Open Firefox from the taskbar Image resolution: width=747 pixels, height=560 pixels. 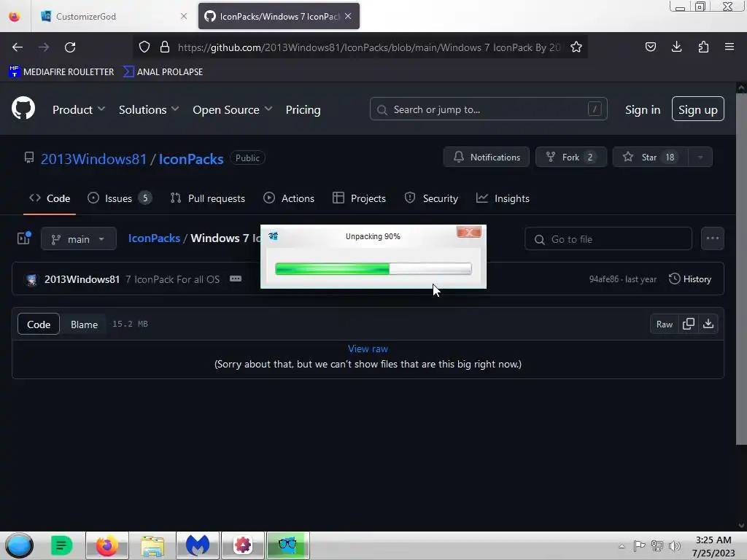[107, 545]
